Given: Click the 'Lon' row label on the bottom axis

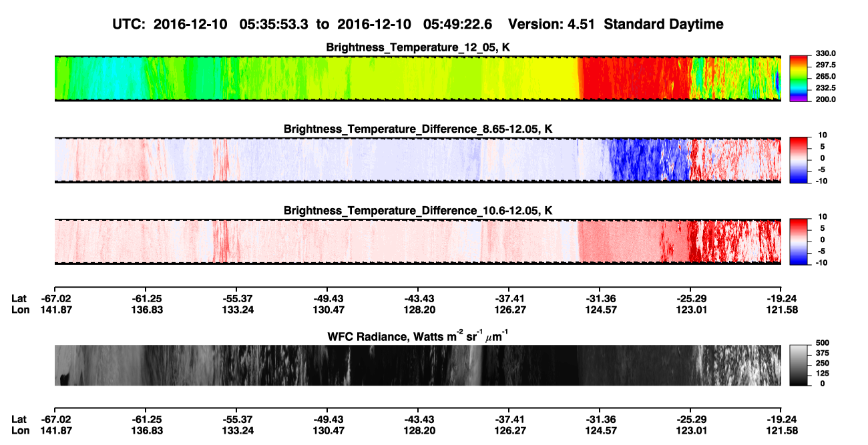Looking at the screenshot, I should coord(20,430).
